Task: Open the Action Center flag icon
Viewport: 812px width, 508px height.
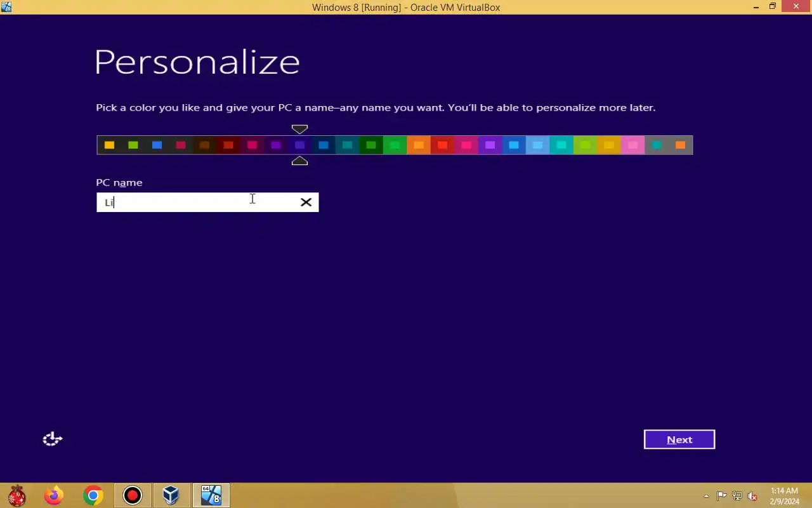Action: click(722, 496)
